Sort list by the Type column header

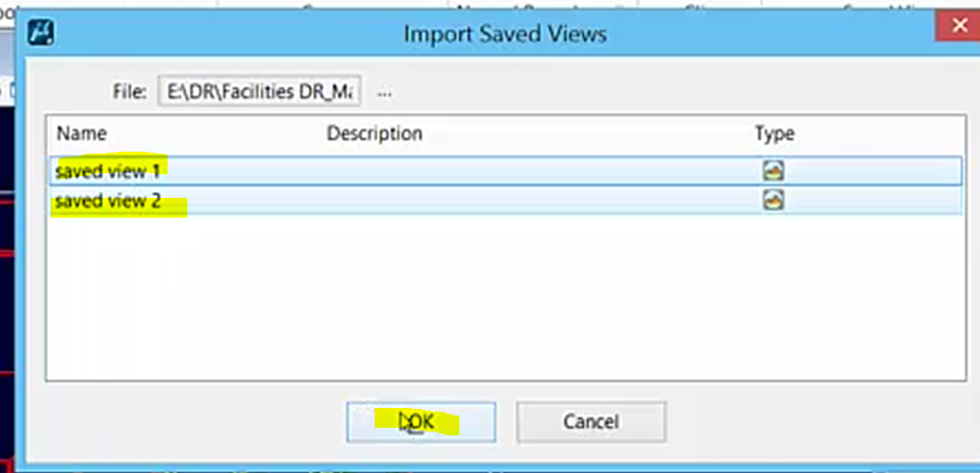point(775,134)
